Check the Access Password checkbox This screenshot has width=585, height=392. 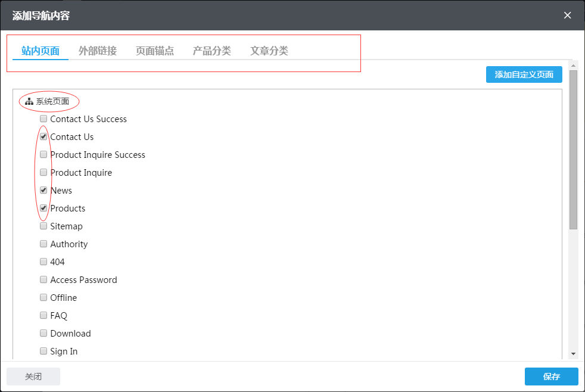[43, 279]
